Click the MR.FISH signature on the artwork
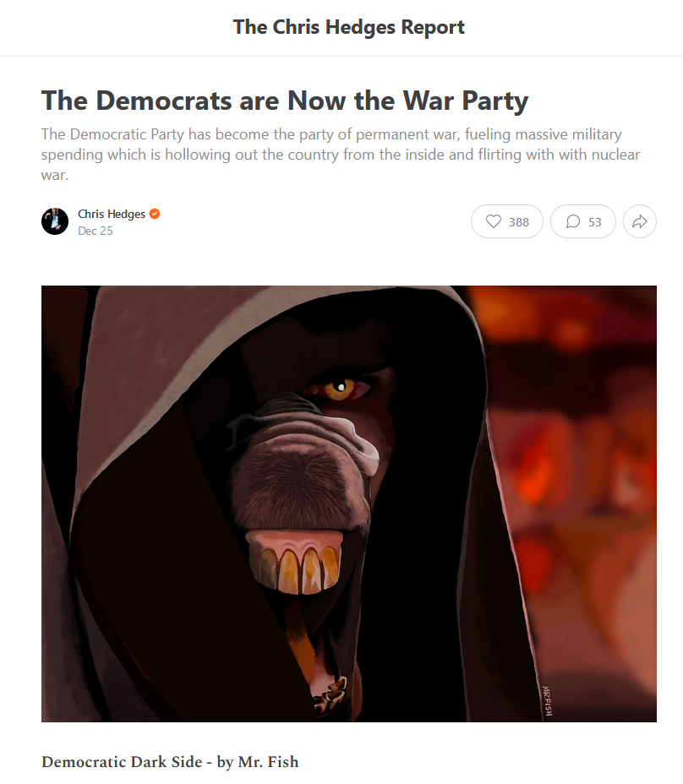The image size is (683, 784). 548,700
